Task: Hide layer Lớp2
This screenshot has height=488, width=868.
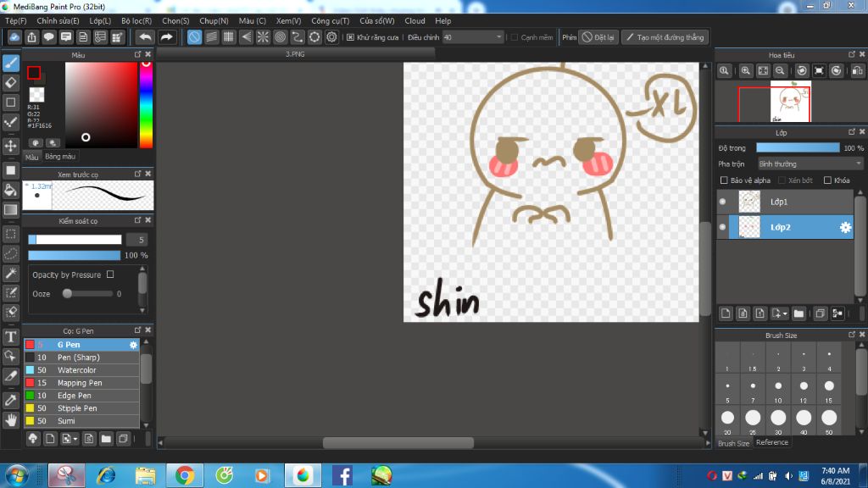Action: (722, 227)
